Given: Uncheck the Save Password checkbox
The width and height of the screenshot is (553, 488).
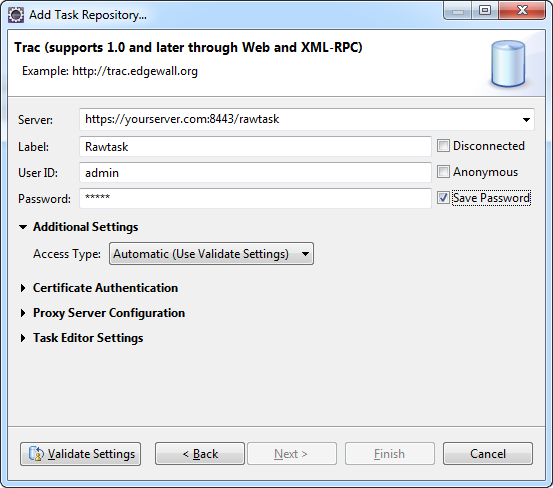Looking at the screenshot, I should [x=443, y=198].
